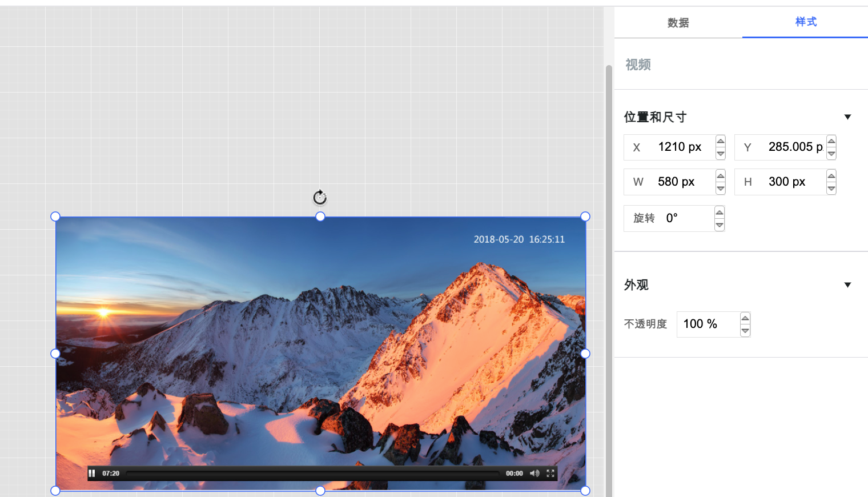Click the top-center resize handle of video
868x497 pixels.
coord(320,217)
